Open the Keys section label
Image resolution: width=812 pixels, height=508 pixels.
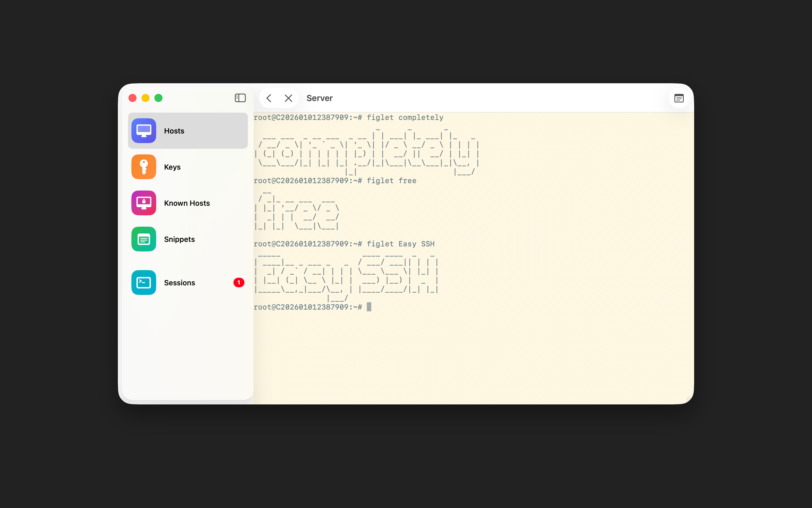(x=172, y=167)
